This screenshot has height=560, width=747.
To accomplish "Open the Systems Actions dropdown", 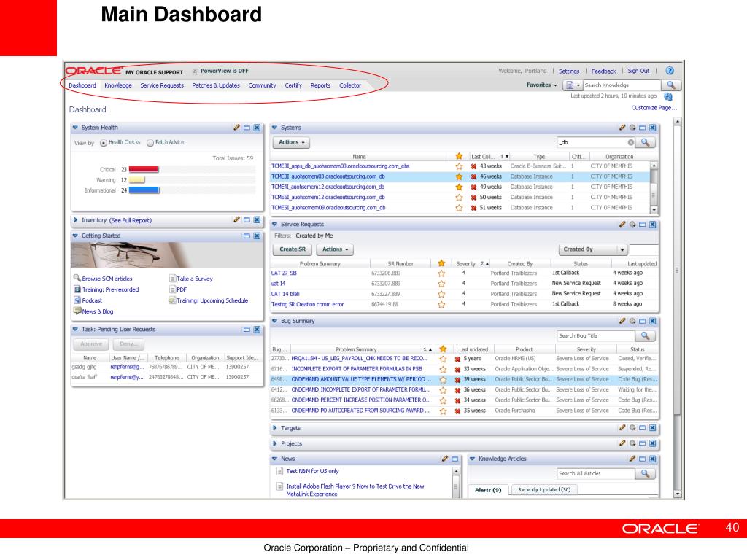I will click(291, 142).
